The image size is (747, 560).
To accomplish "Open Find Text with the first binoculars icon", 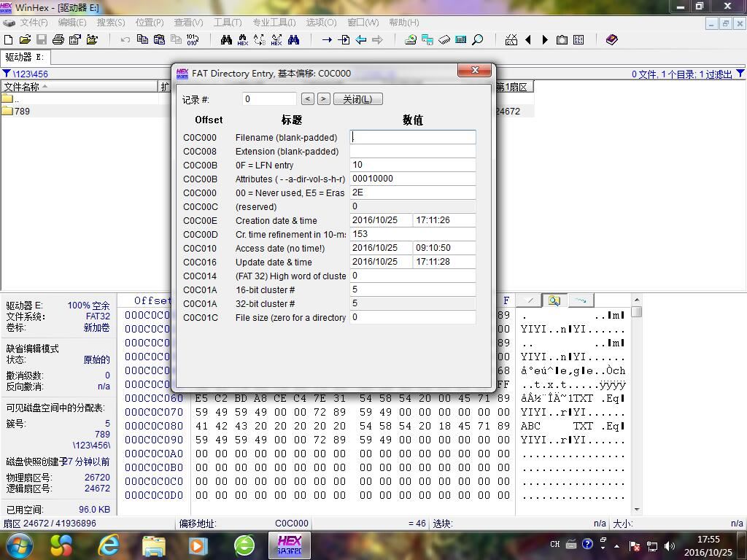I will (x=226, y=40).
